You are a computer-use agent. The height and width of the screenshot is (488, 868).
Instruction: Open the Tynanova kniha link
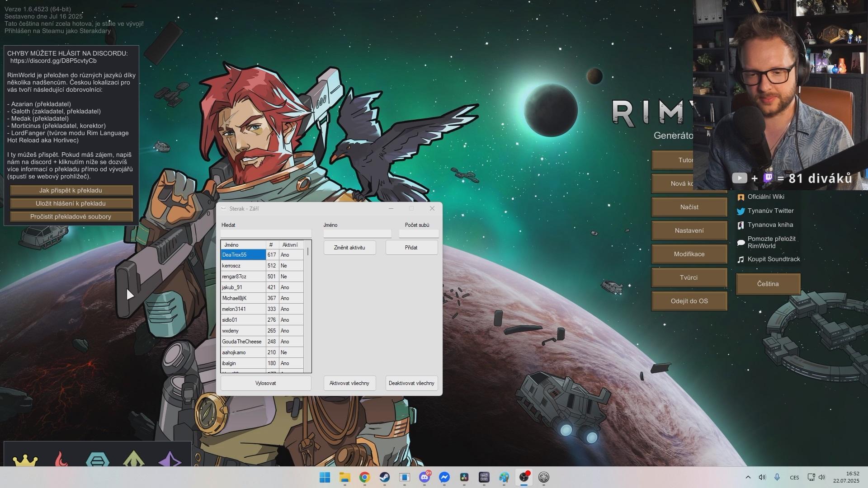point(770,225)
